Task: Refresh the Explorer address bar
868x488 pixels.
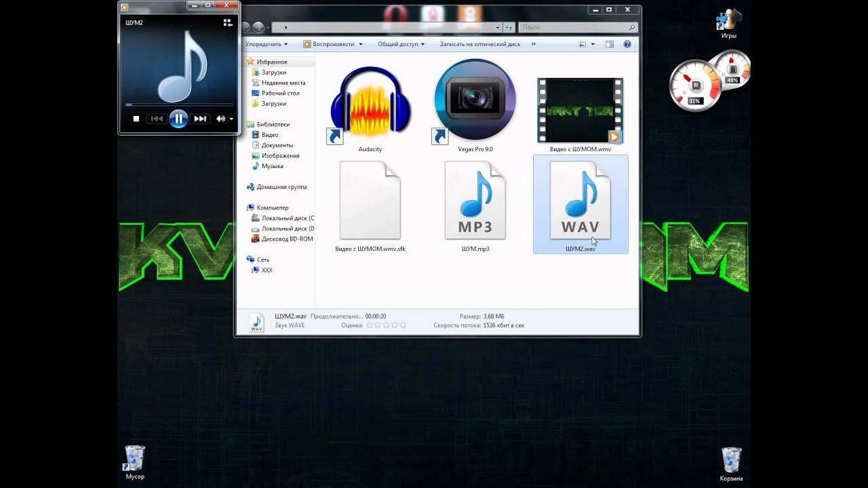Action: pyautogui.click(x=509, y=28)
